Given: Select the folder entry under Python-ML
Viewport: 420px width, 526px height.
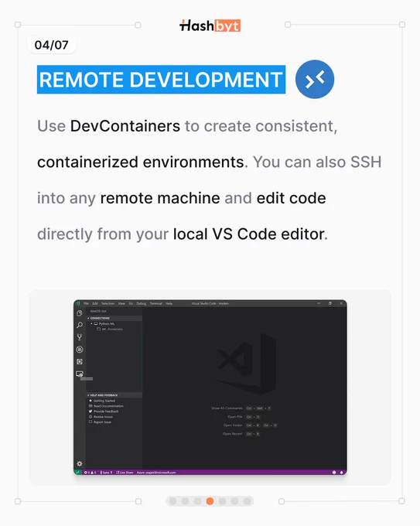Looking at the screenshot, I should click(110, 329).
